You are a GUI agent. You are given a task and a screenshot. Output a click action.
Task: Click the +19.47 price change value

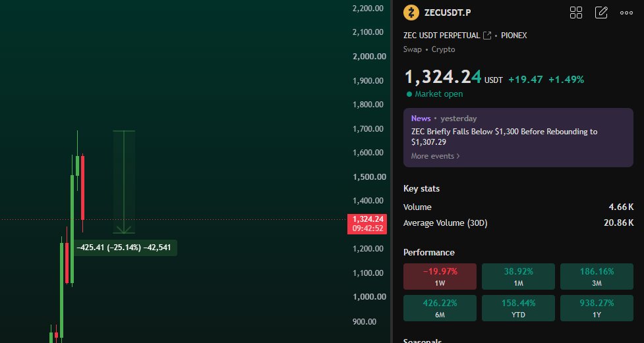point(526,80)
